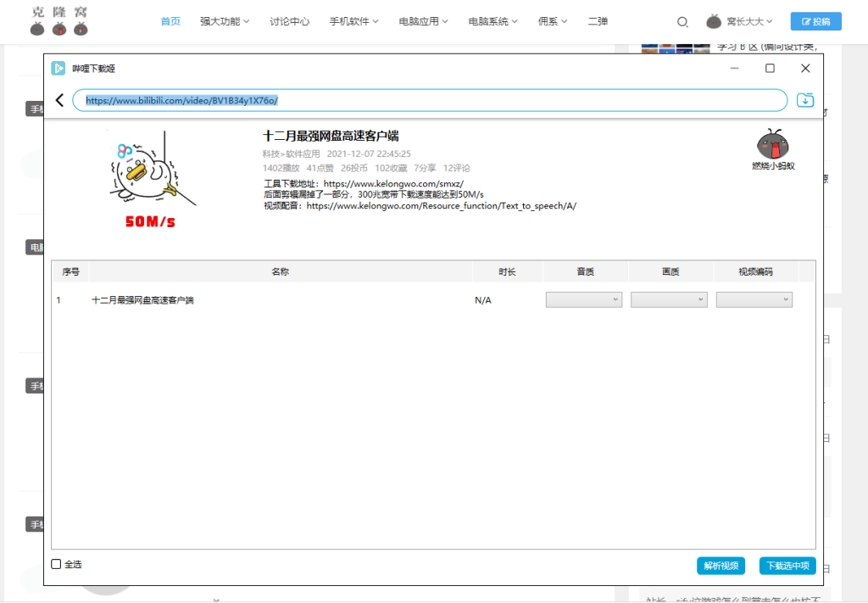Open the 视频编码 dropdown for row 1
Screen dimensions: 868x603
(754, 299)
